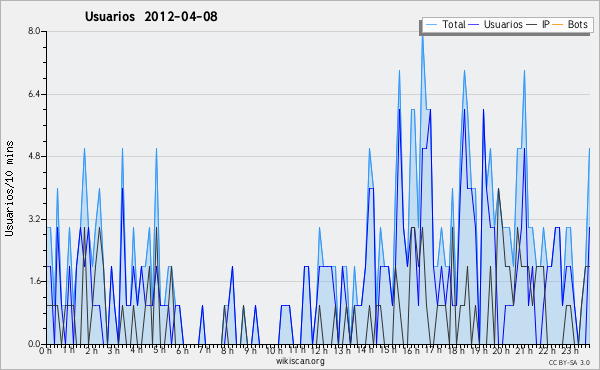Click the '18 h' x-axis label
Screen dimensions: 600x370
point(456,350)
